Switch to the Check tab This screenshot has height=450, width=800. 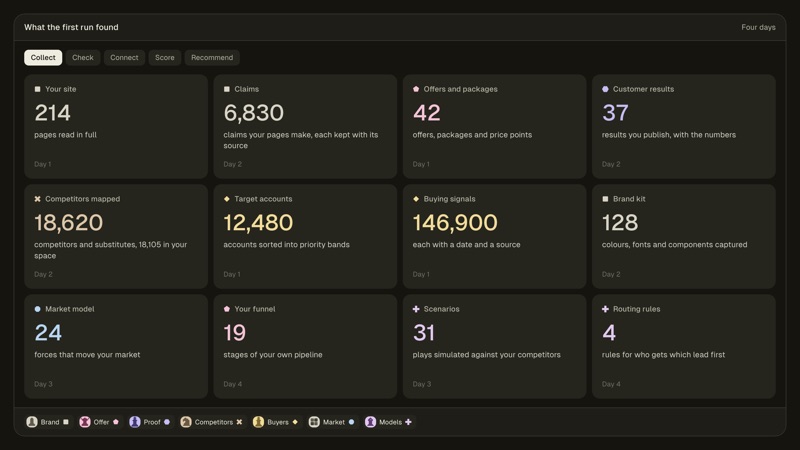(x=83, y=58)
